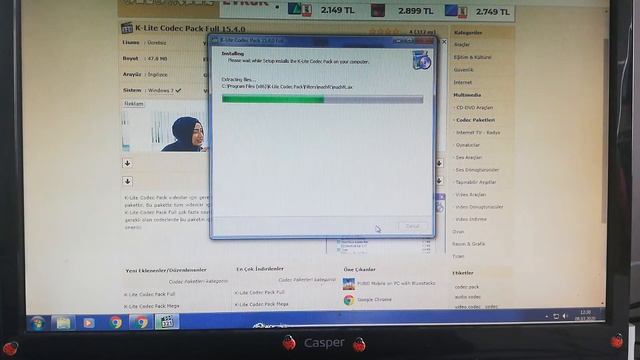Close the ad with the X icon
Screen dimensions: 640x360
tap(444, 42)
